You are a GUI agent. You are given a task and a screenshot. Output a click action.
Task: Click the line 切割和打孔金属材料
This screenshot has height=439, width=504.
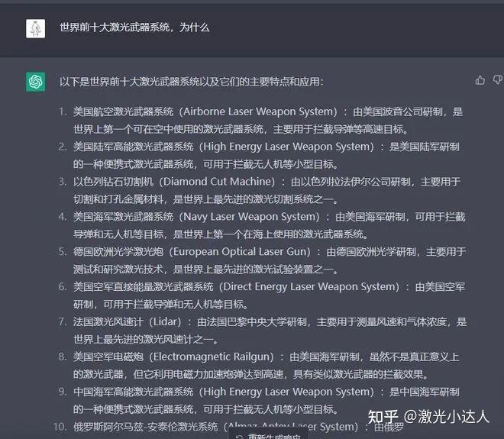coord(206,199)
